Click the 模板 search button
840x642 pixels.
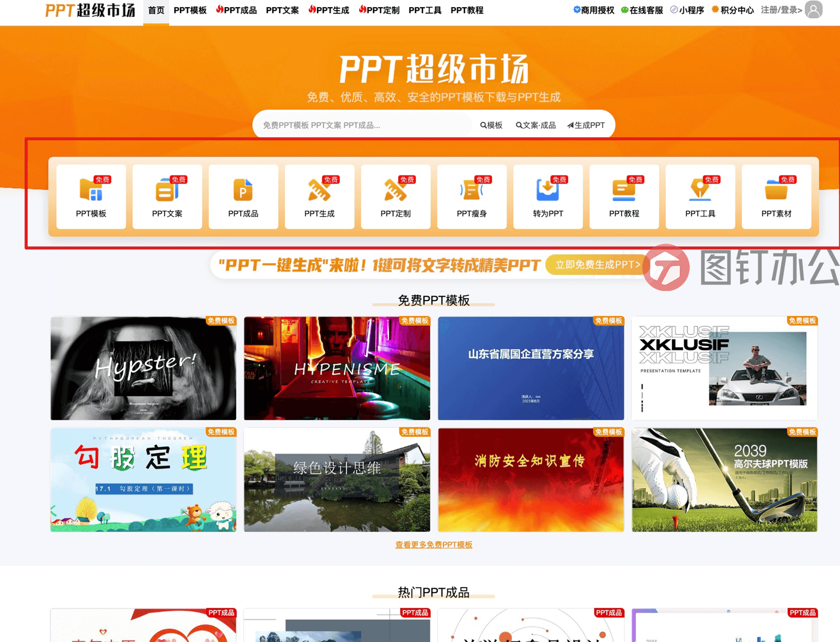[491, 125]
